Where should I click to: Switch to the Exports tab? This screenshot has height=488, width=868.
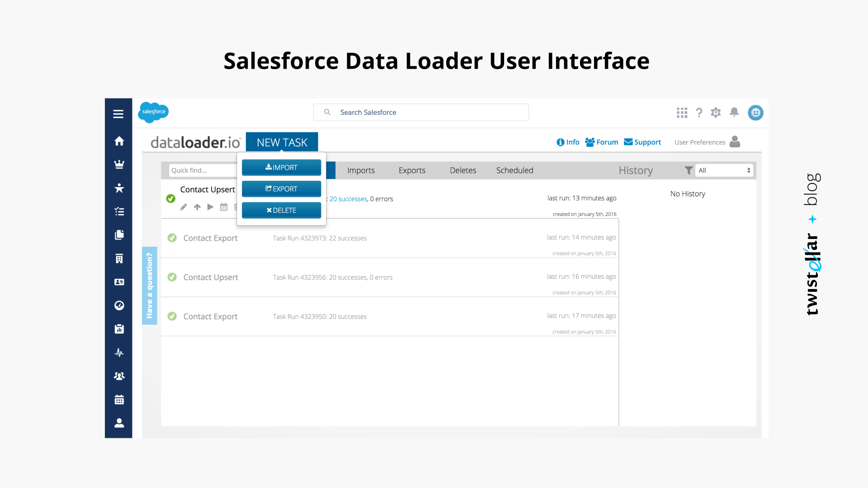(x=411, y=170)
